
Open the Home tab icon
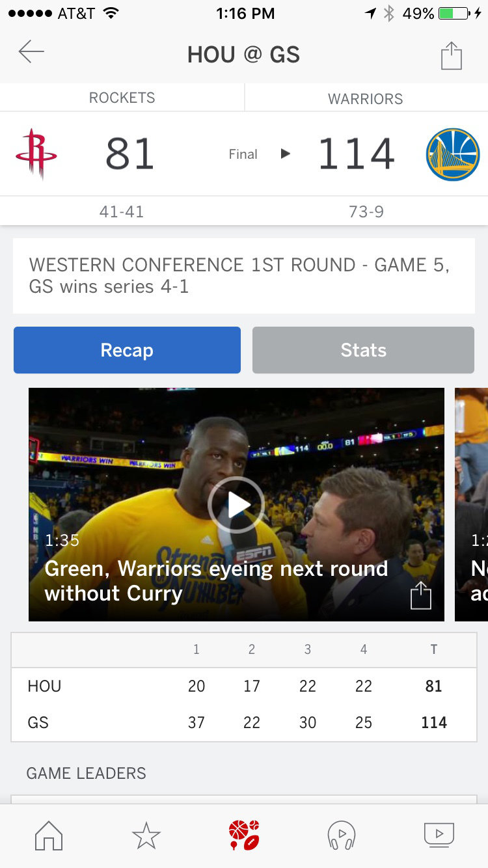click(49, 835)
